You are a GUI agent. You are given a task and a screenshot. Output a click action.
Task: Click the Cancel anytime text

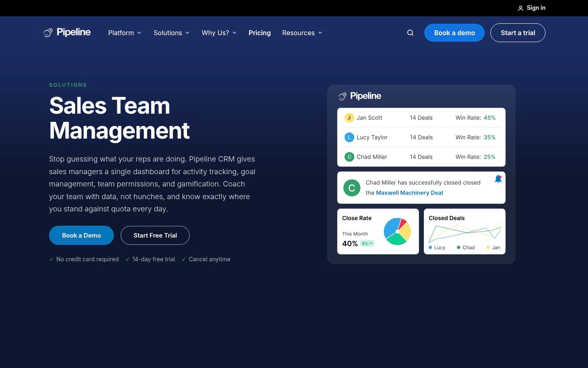click(x=209, y=259)
